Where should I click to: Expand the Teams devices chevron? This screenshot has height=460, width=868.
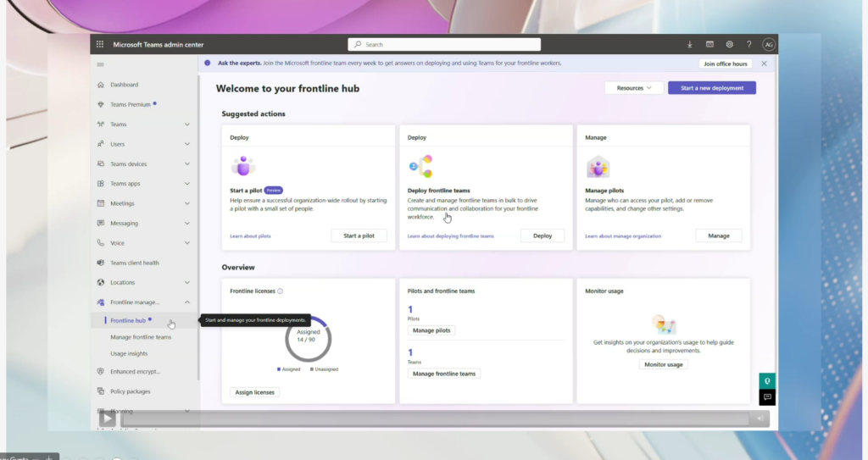point(187,163)
